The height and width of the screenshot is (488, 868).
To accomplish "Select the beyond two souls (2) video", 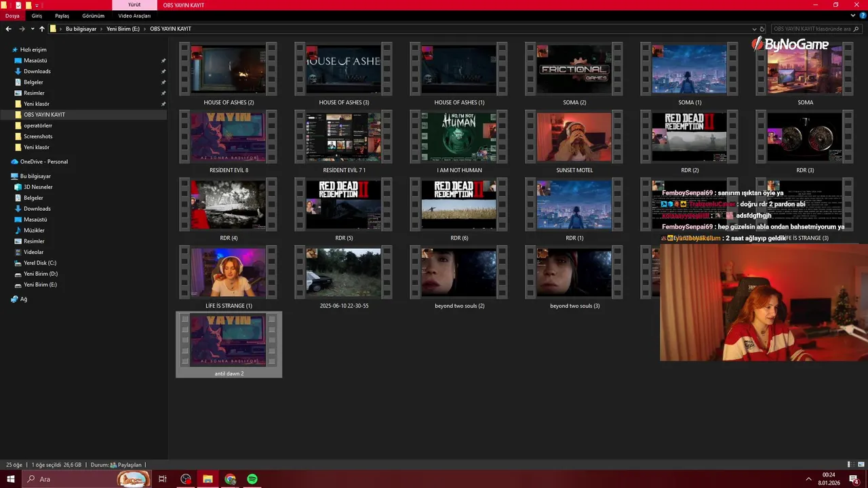I will (x=459, y=277).
